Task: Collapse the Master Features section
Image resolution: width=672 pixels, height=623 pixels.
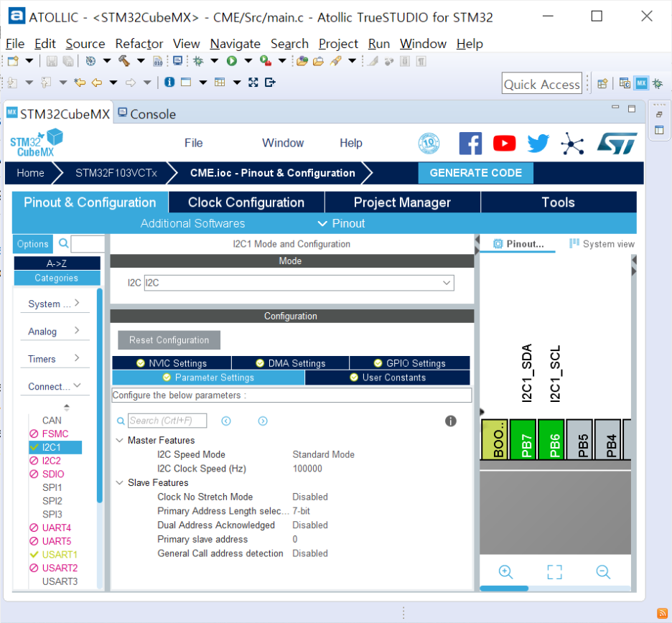Action: pyautogui.click(x=120, y=441)
